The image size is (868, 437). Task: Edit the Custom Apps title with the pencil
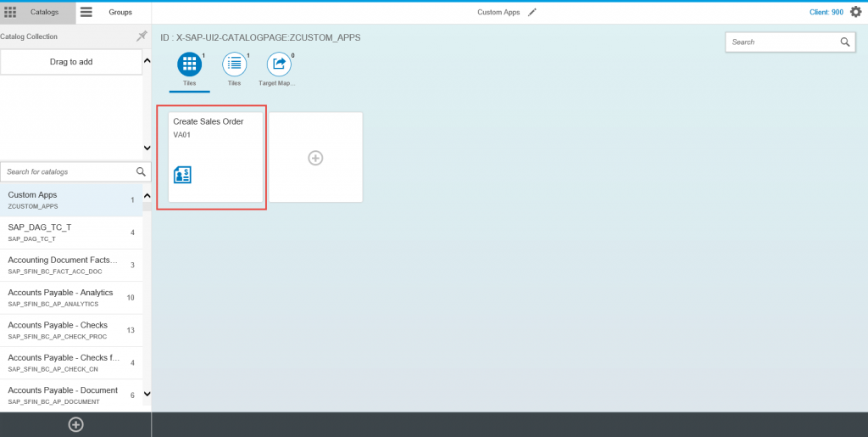[532, 12]
